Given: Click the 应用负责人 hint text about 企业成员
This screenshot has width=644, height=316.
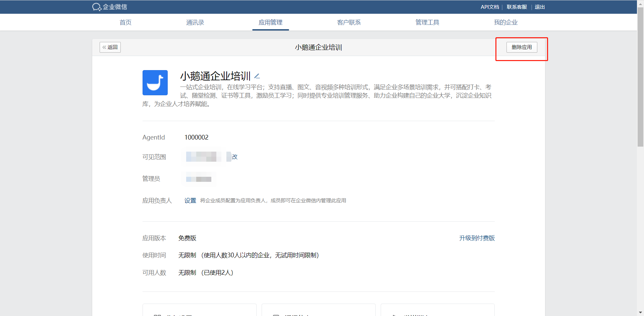Looking at the screenshot, I should click(273, 201).
